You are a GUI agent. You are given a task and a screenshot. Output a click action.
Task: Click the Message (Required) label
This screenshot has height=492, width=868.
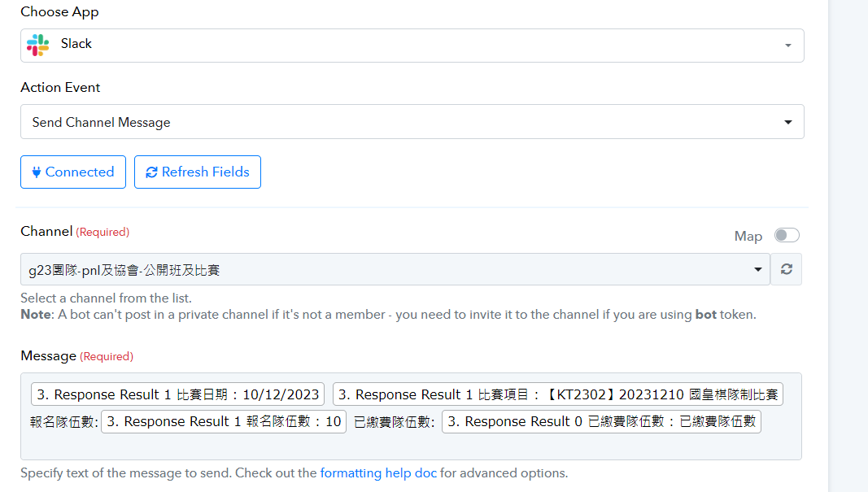pyautogui.click(x=77, y=356)
